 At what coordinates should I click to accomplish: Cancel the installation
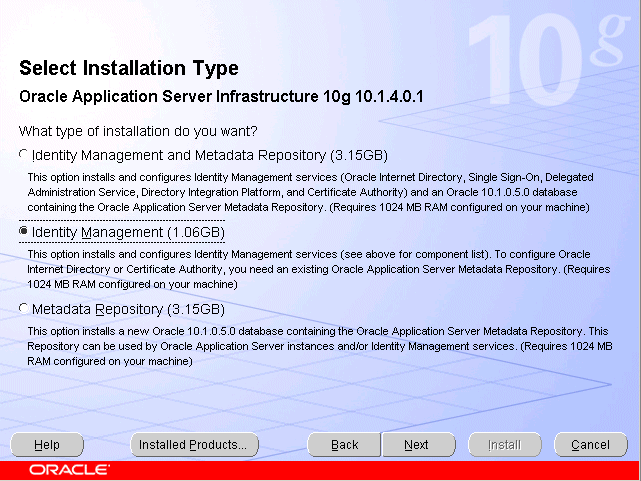(x=591, y=445)
